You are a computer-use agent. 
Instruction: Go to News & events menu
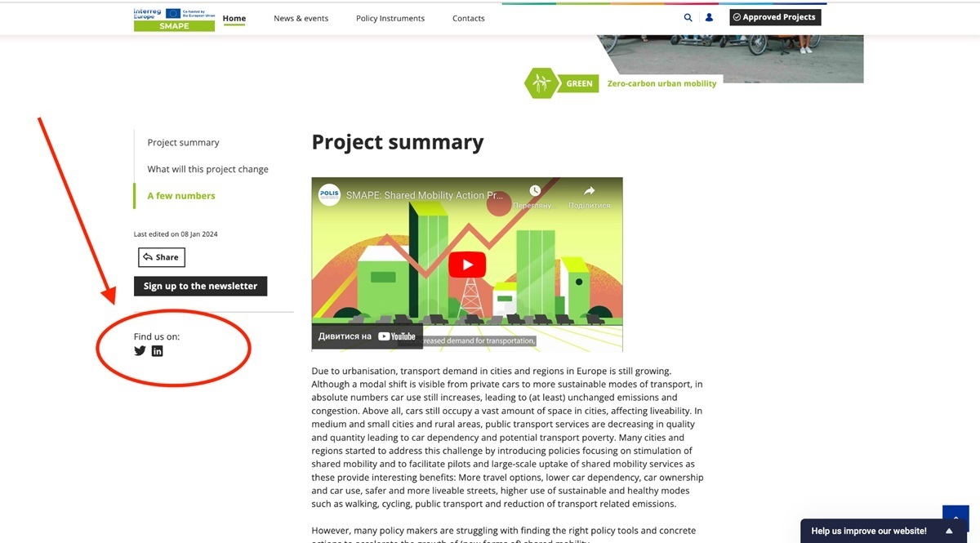pos(301,18)
